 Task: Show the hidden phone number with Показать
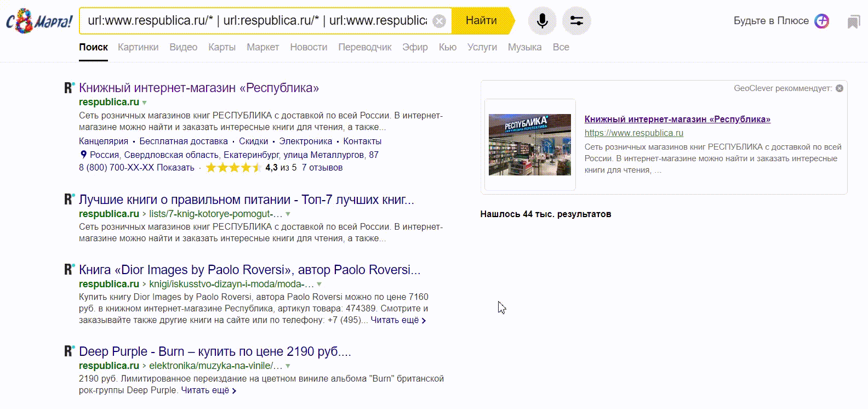click(175, 168)
